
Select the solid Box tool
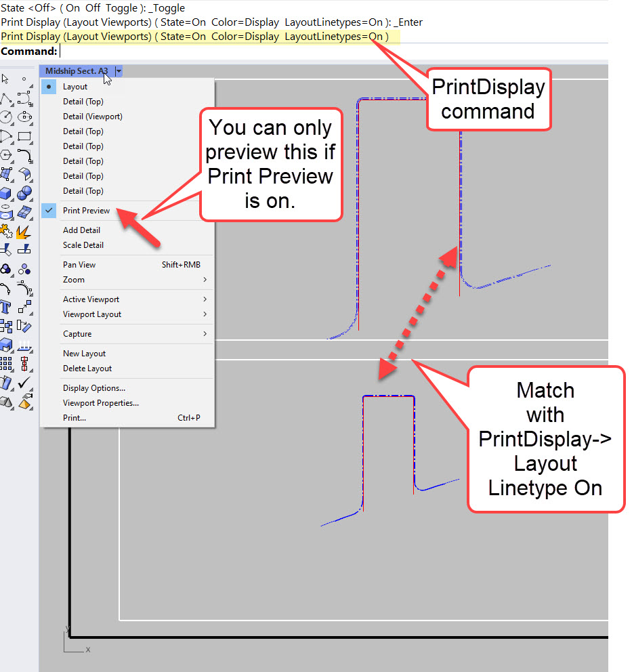tap(6, 193)
